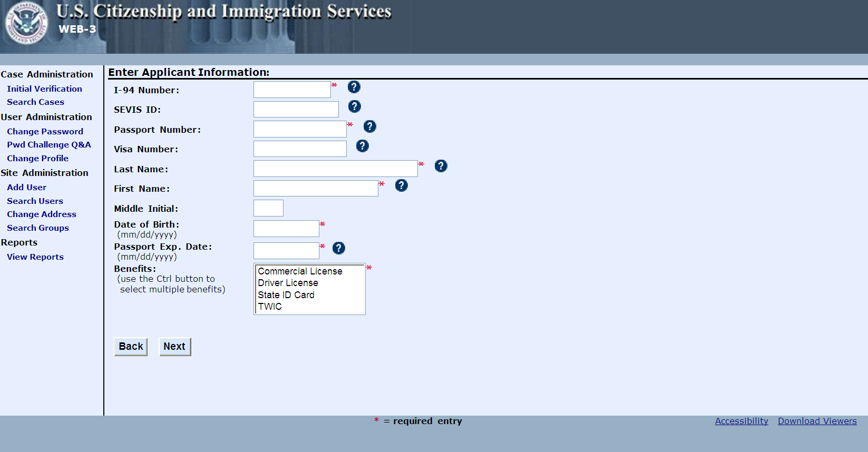868x452 pixels.
Task: Show help for Passport Exp. Date
Action: (x=339, y=248)
